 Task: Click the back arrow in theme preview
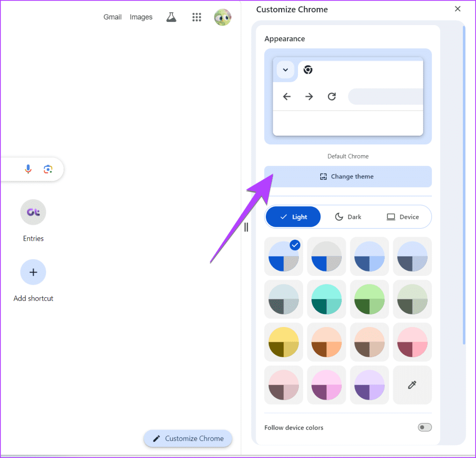[x=287, y=97]
